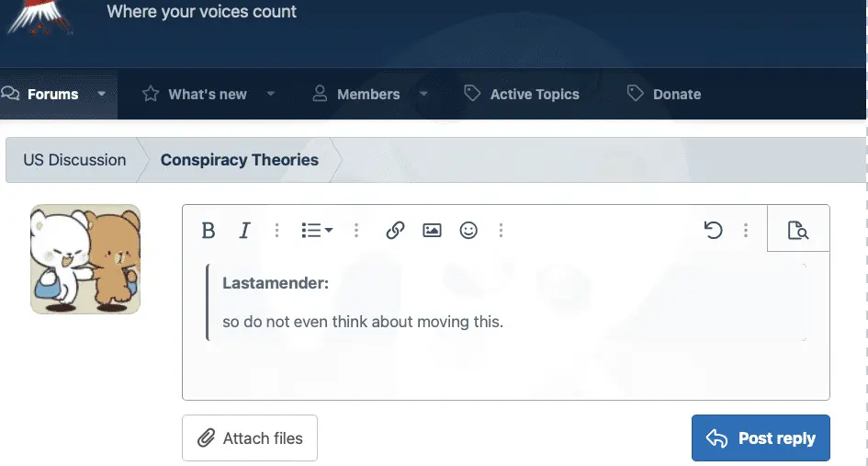Open more options next to undo
Viewport: 868px width, 466px height.
746,231
